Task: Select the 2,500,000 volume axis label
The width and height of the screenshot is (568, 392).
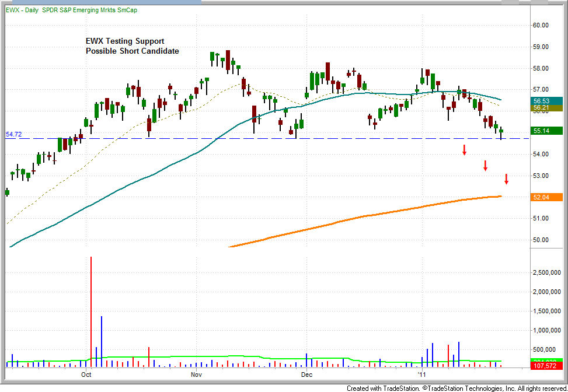Action: pos(546,272)
